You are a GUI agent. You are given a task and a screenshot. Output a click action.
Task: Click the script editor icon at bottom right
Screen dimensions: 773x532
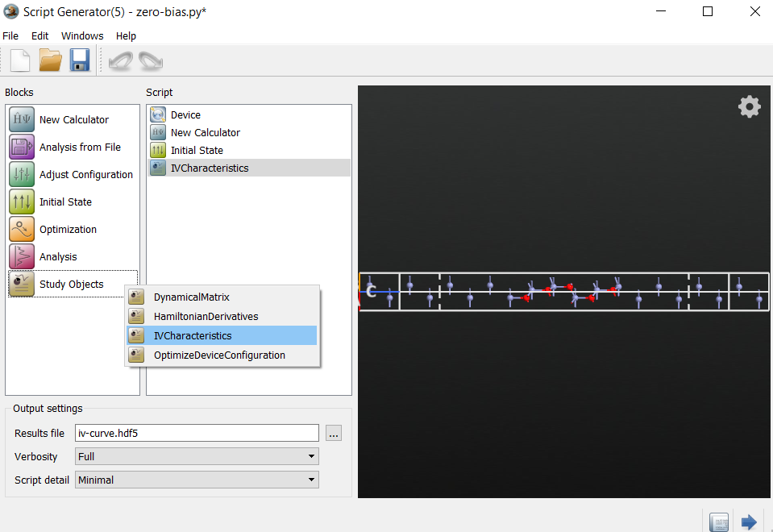[719, 522]
